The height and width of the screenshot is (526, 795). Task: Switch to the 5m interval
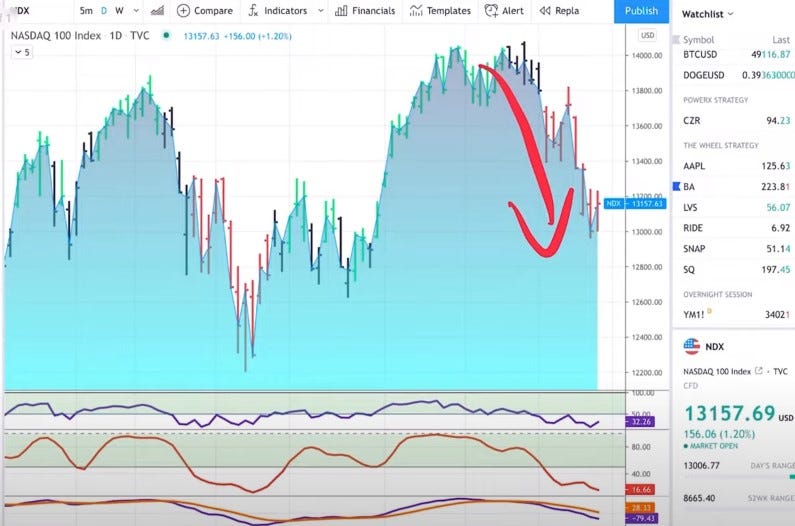coord(86,11)
